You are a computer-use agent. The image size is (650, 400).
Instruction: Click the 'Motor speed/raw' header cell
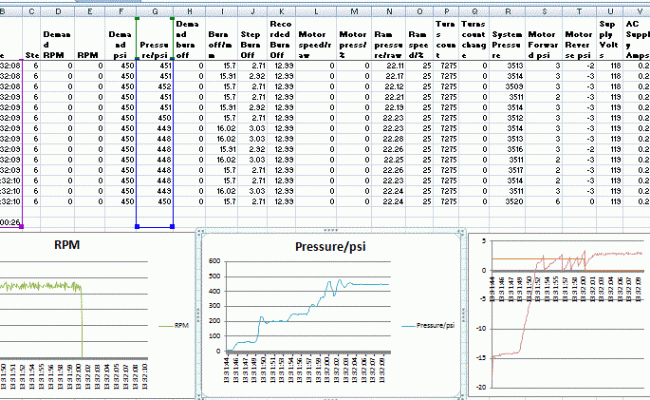pyautogui.click(x=316, y=38)
